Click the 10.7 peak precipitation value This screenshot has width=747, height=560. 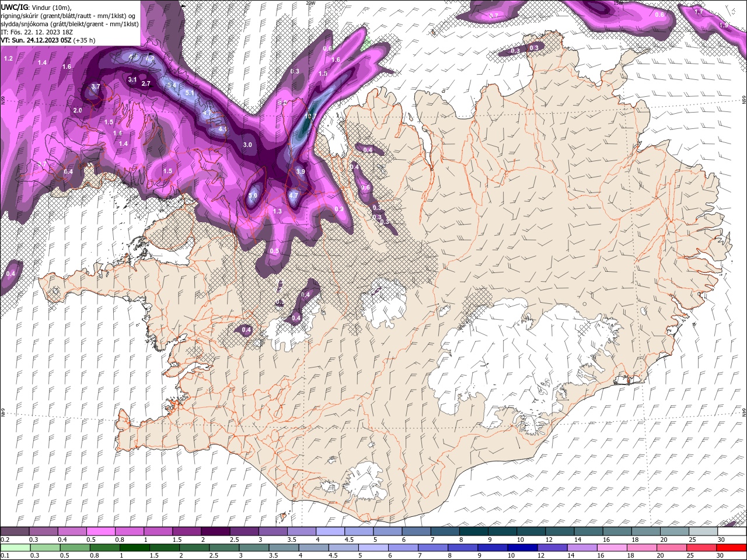310,116
